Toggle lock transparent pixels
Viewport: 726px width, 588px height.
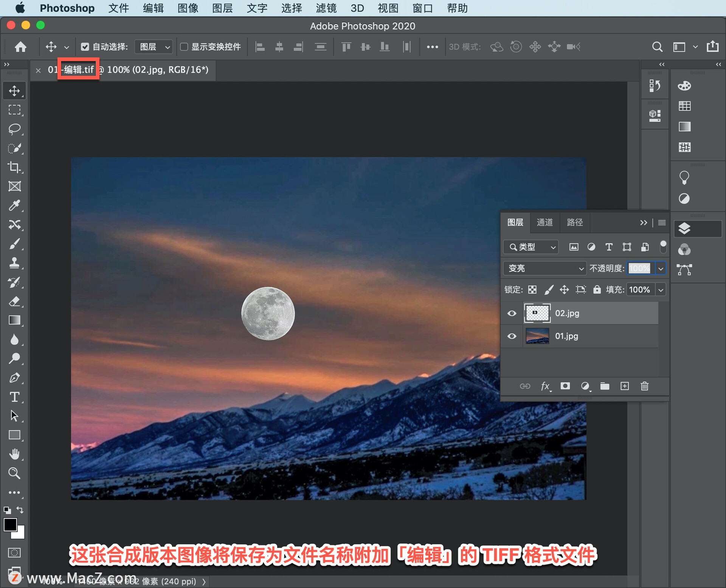[x=532, y=290]
